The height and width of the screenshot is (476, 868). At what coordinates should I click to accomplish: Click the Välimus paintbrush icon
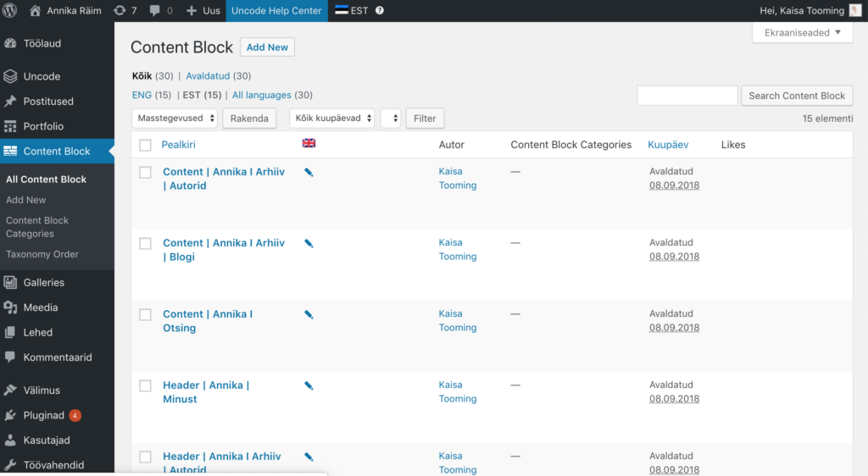pos(10,390)
